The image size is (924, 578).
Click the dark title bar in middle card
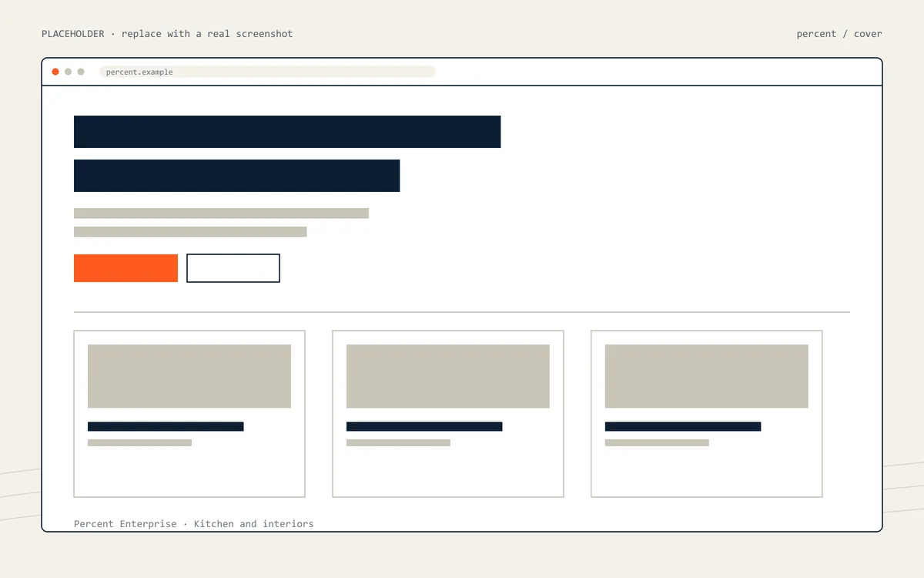pos(424,426)
